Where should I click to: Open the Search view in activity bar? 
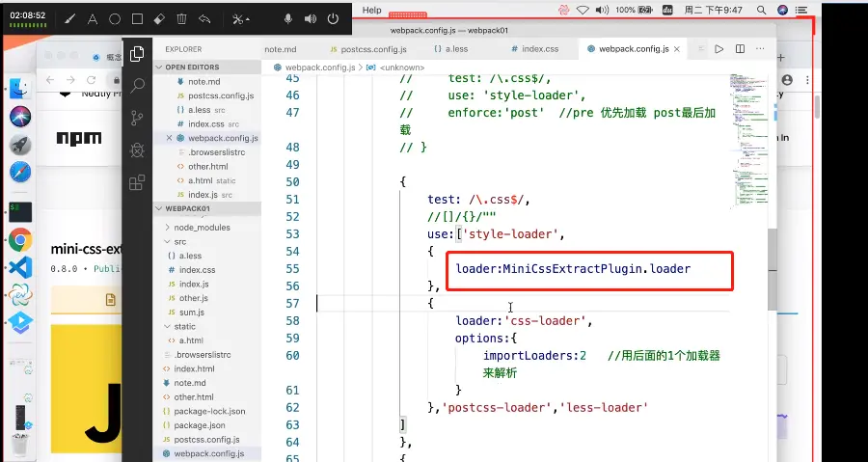point(137,85)
